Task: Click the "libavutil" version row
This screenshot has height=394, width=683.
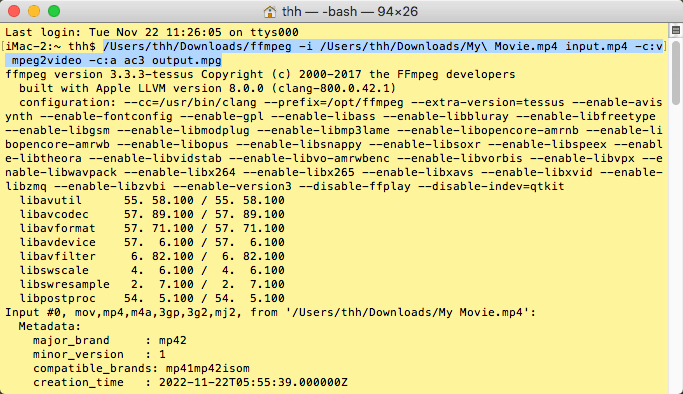Action: 152,200
